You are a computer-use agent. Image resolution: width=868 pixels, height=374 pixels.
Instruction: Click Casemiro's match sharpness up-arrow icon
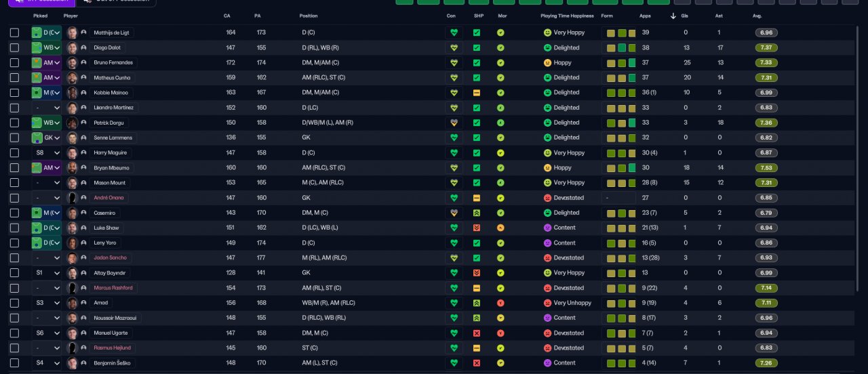(x=477, y=213)
